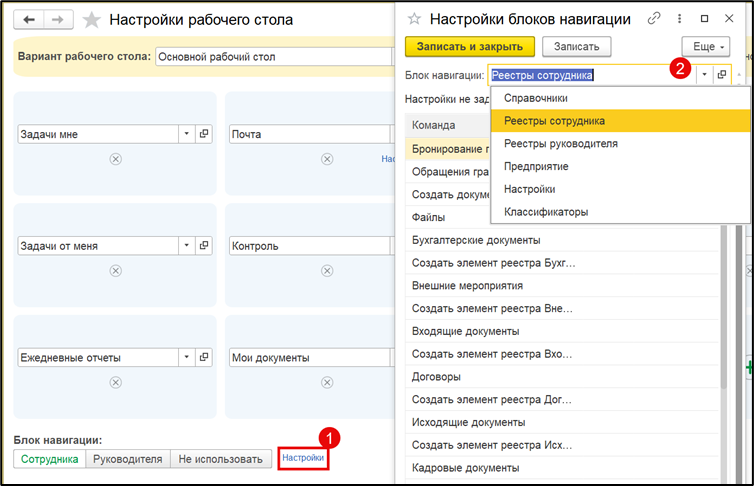This screenshot has height=486, width=754.
Task: Select the Создать элемент реестра Вхо… row
Action: [x=562, y=354]
